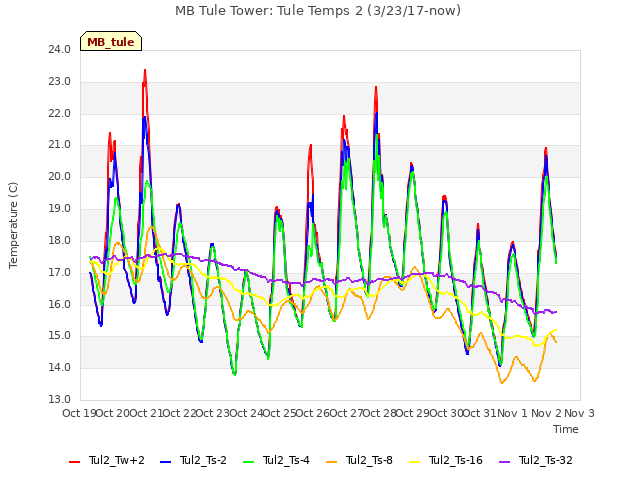The height and width of the screenshot is (480, 640).
Task: Click the Time axis label
Action: click(x=566, y=429)
